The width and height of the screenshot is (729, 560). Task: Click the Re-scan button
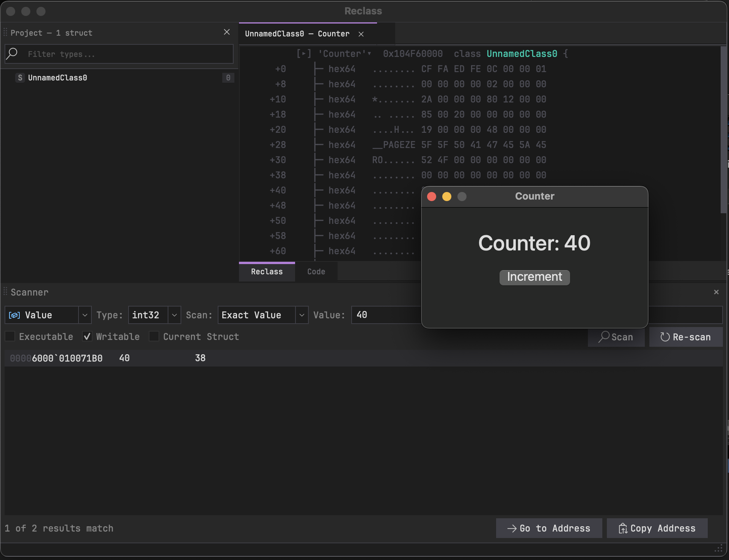click(686, 337)
